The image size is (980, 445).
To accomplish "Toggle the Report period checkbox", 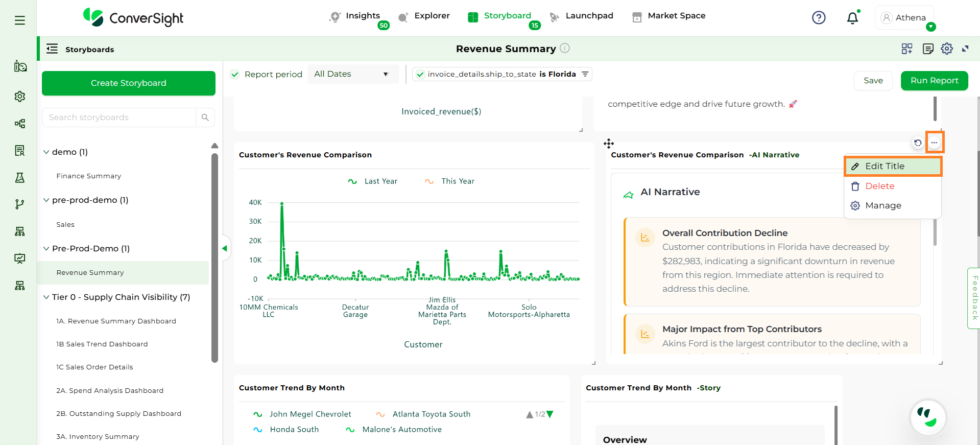I will click(x=235, y=74).
